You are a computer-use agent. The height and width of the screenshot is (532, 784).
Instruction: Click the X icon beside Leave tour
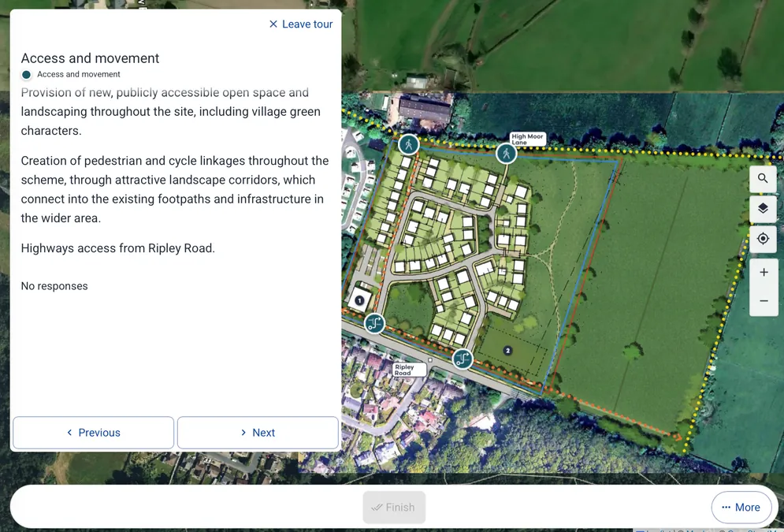coord(273,24)
